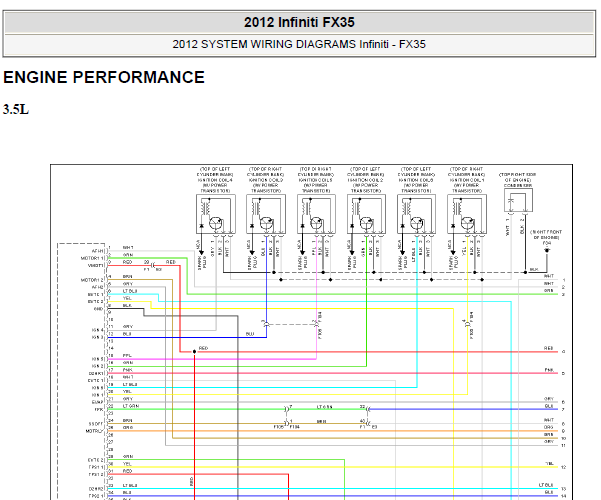Click the "IGN 6" pin label
The width and height of the screenshot is (601, 500).
(x=97, y=388)
